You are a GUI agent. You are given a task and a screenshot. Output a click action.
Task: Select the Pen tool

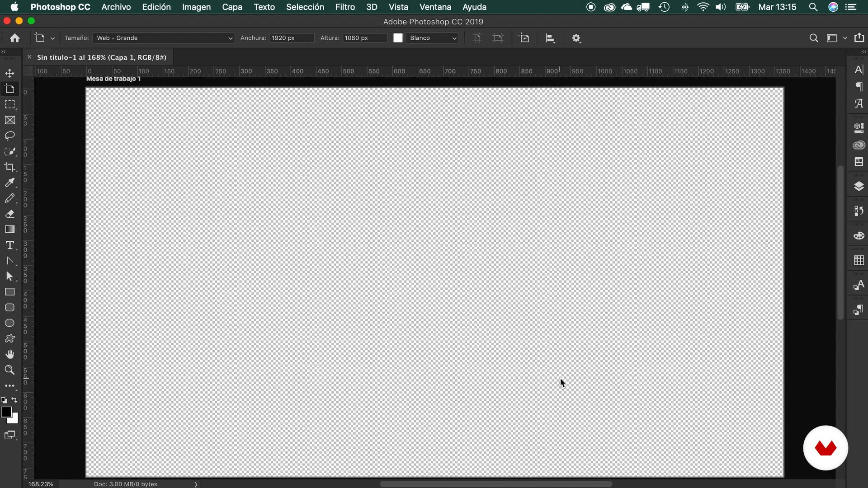(9, 261)
